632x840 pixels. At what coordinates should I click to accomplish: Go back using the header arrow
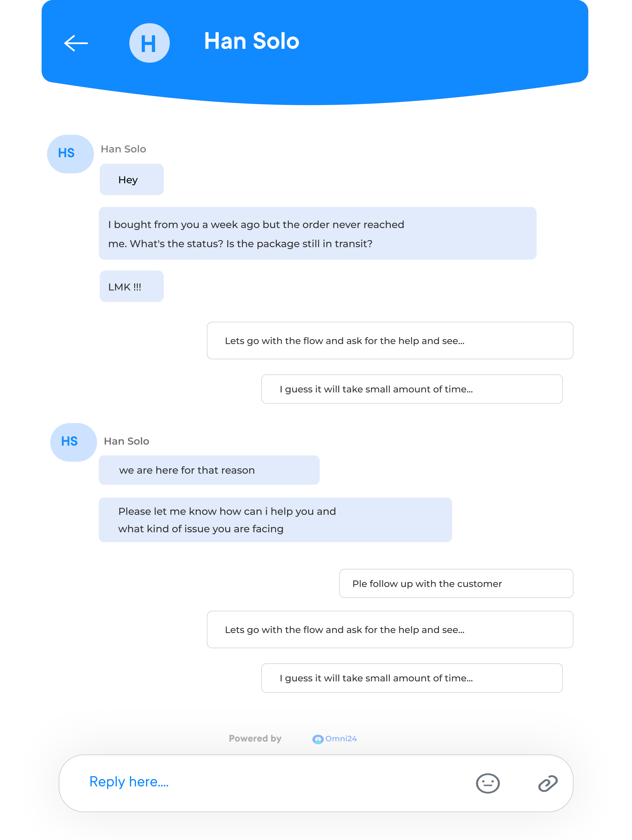pyautogui.click(x=76, y=43)
